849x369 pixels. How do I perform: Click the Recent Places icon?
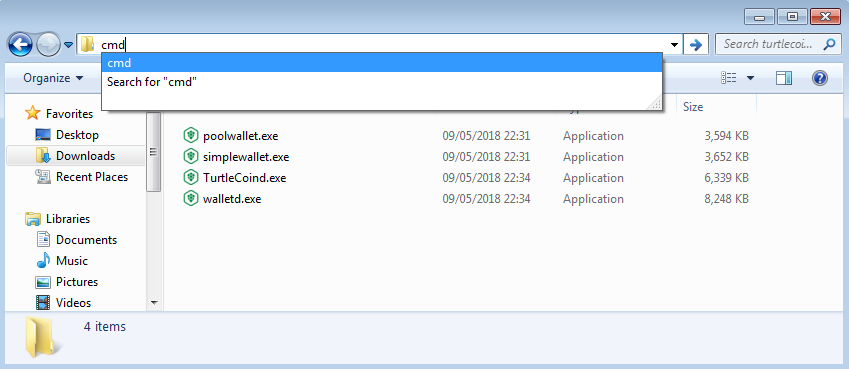(x=43, y=177)
